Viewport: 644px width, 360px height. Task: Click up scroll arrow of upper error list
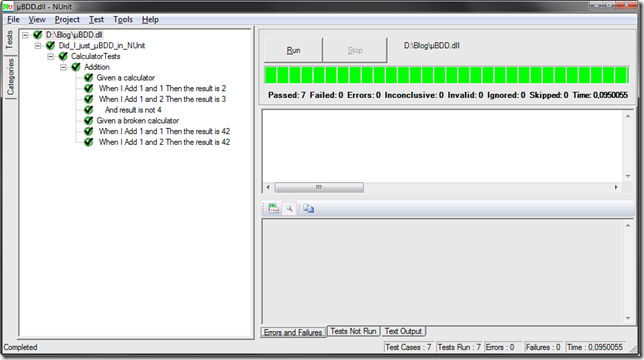(x=628, y=116)
